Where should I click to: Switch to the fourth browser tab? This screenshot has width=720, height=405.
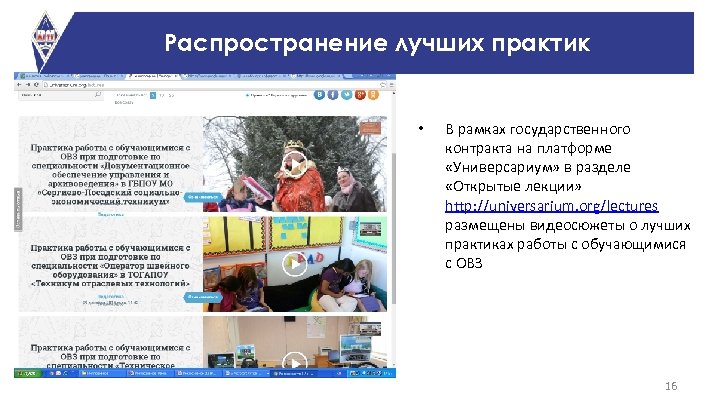pyautogui.click(x=209, y=76)
